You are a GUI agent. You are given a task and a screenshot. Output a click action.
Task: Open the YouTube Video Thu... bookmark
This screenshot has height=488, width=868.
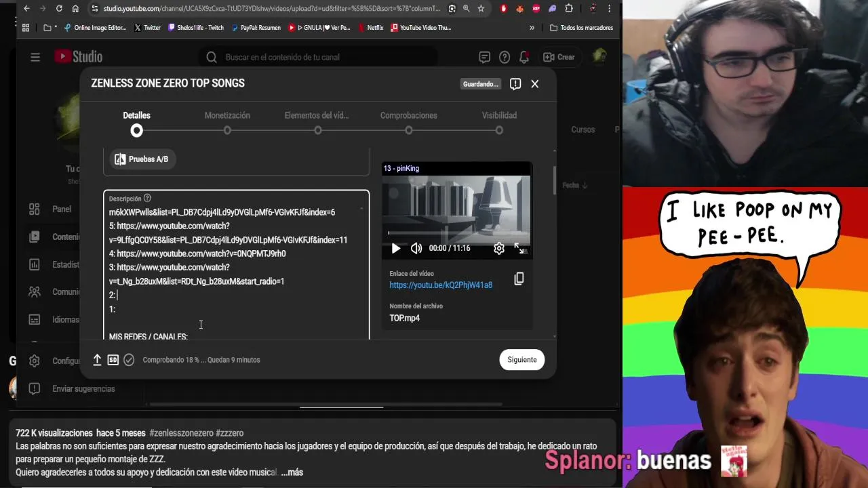(x=420, y=28)
